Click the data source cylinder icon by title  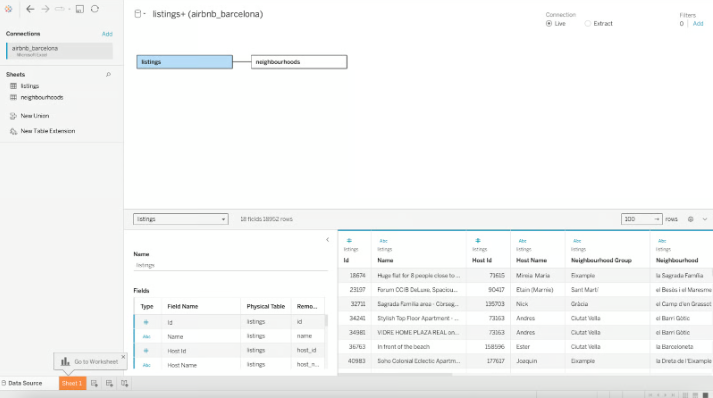coord(137,14)
